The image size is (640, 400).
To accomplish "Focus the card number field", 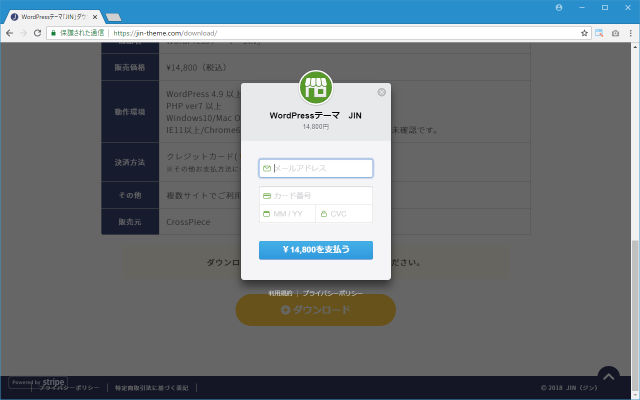I will [316, 196].
